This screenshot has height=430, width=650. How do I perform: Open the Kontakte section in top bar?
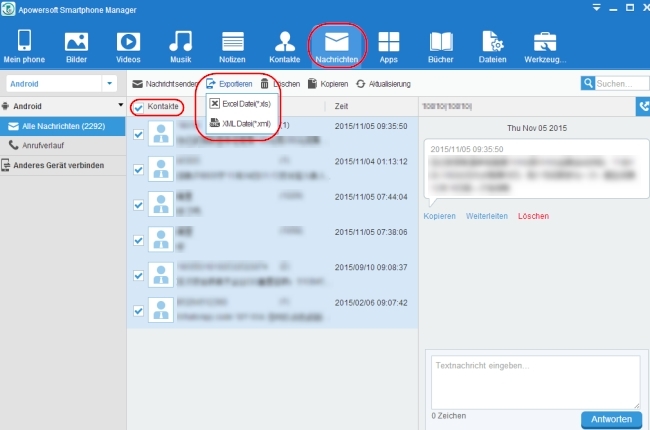coord(284,46)
